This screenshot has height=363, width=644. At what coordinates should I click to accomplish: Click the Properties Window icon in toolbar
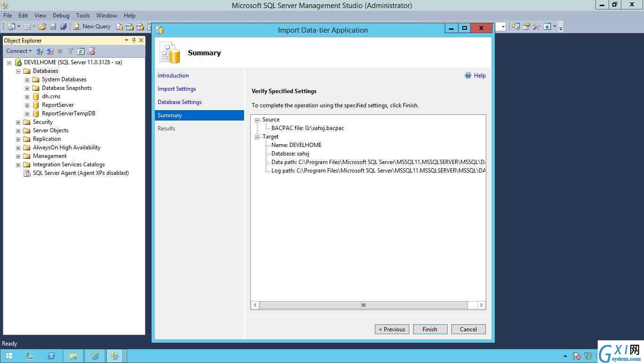pos(526,26)
